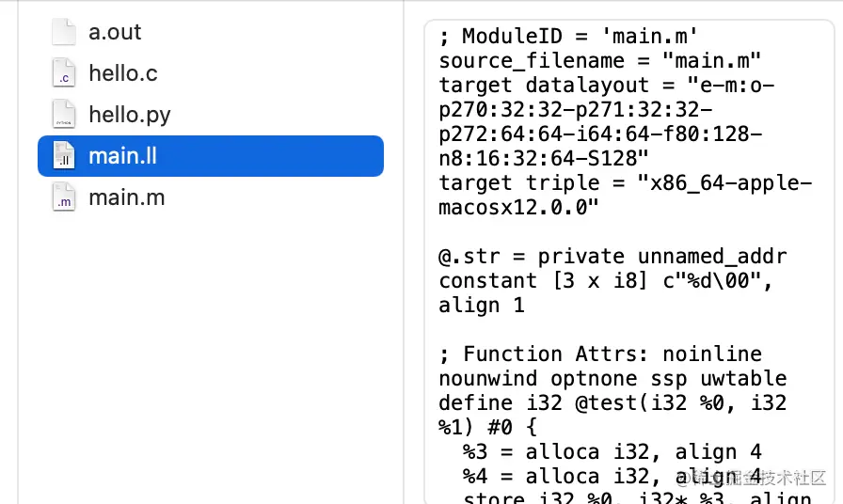
Task: Click the a.out file icon
Action: (64, 32)
